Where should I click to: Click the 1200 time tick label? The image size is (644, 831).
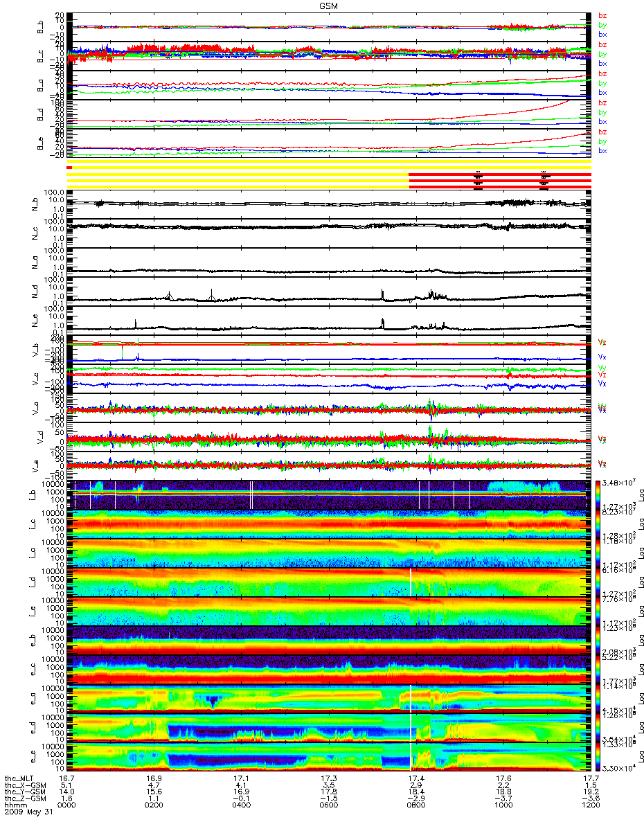tap(591, 805)
